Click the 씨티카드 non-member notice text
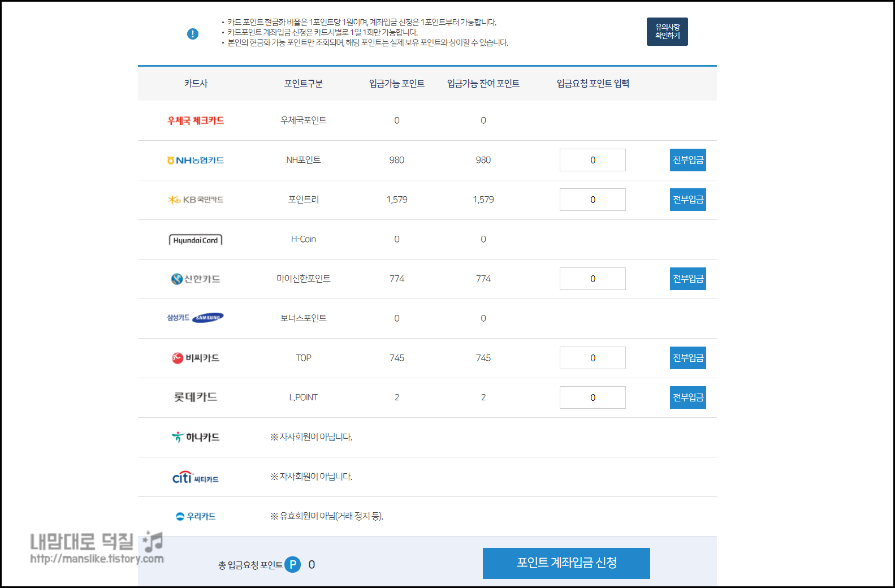Viewport: 895px width, 588px height. [312, 477]
